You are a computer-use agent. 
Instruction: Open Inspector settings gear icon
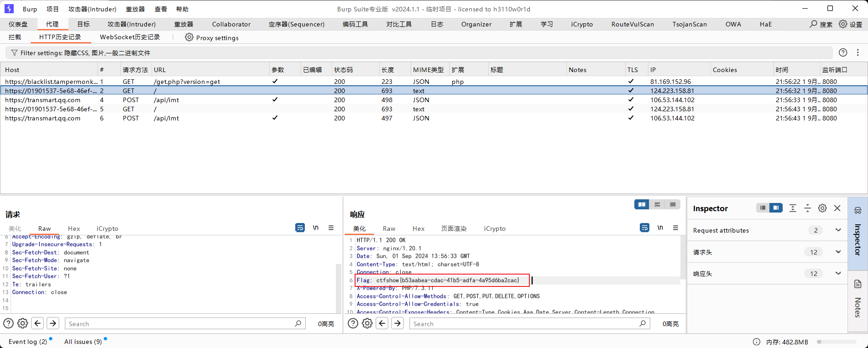pos(822,208)
